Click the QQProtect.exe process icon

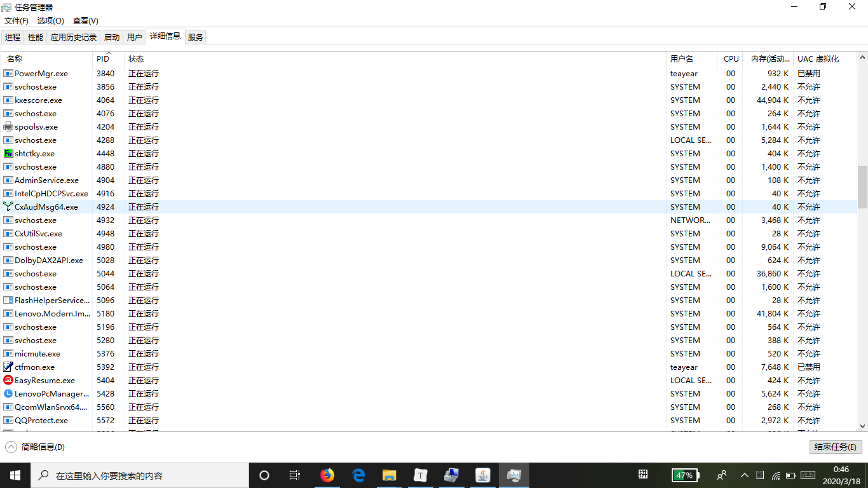coord(8,421)
